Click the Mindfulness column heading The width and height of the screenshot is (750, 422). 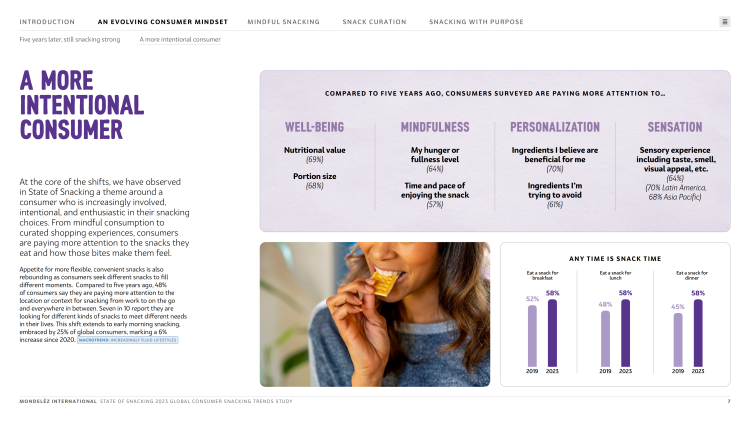435,128
